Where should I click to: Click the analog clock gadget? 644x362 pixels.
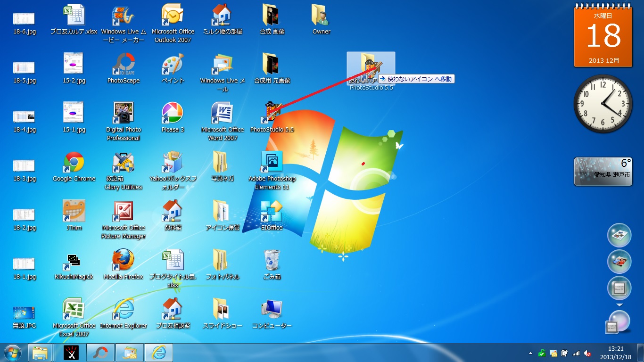pos(603,103)
